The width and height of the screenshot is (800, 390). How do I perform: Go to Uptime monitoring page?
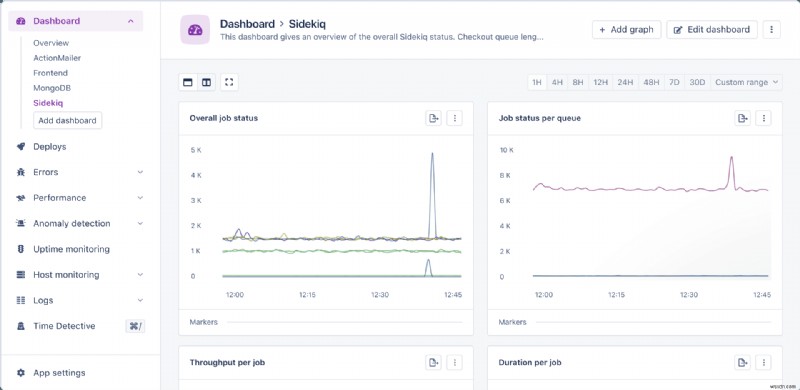[x=71, y=249]
